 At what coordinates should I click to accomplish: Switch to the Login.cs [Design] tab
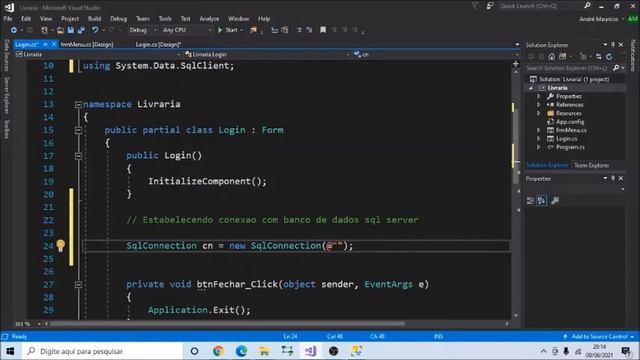tap(158, 44)
